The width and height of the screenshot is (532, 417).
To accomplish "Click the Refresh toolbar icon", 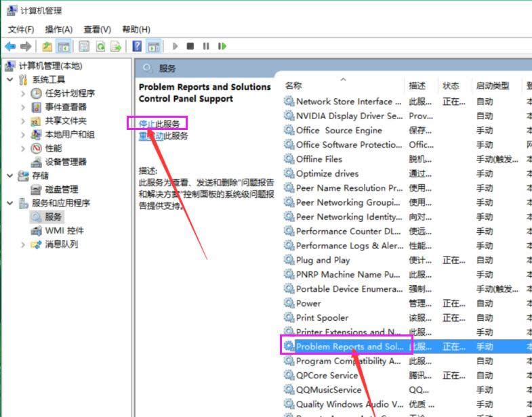I will (x=100, y=47).
